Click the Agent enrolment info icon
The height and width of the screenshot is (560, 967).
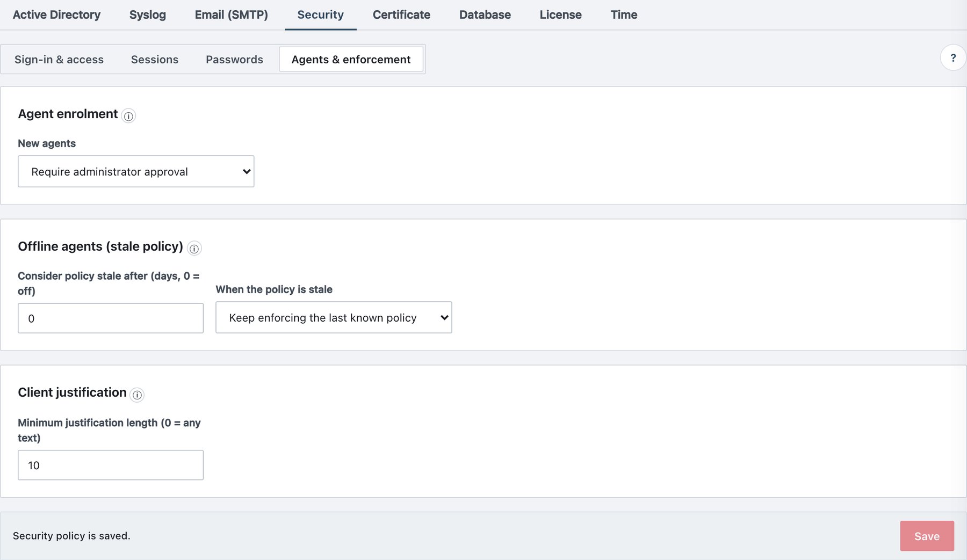(x=128, y=116)
